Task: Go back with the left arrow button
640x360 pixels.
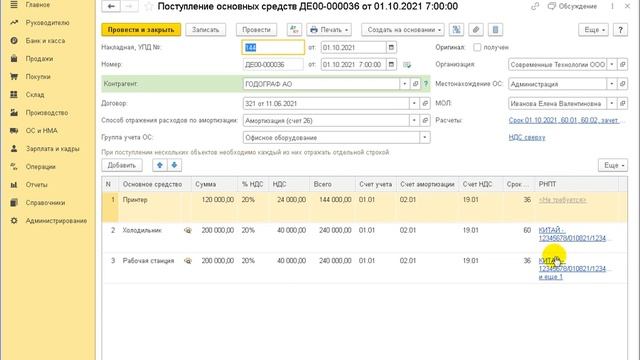Action: (x=111, y=7)
